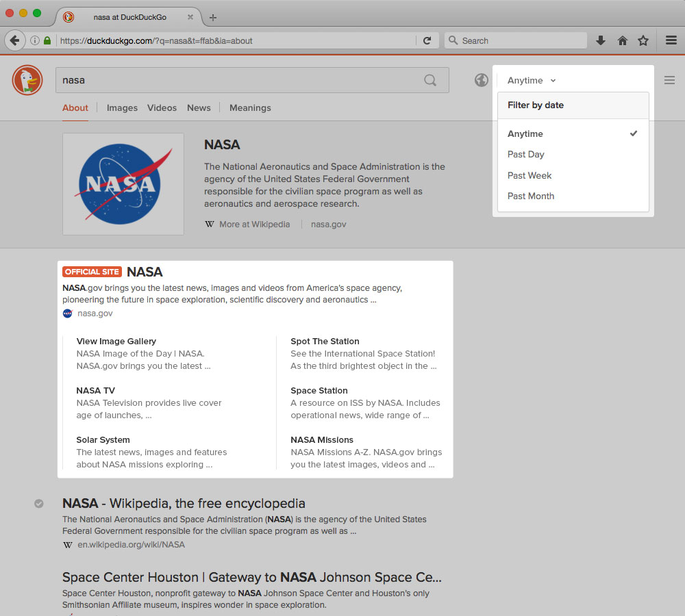Filter results by Past Month
This screenshot has height=616, width=685.
530,196
